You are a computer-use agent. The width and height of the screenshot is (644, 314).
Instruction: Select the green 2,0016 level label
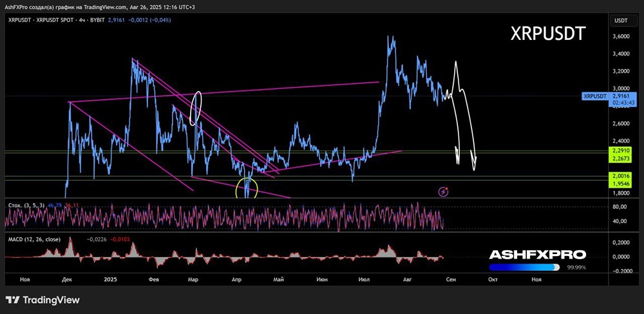point(620,175)
